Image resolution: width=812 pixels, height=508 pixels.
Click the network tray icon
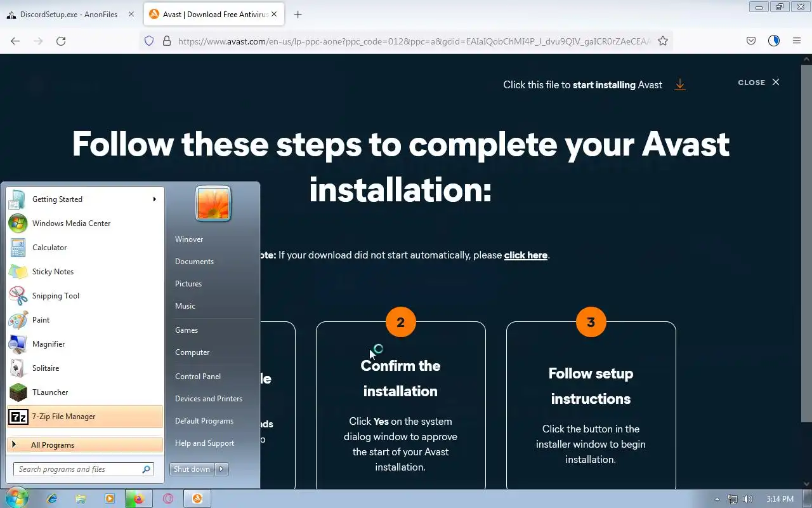[x=733, y=499]
